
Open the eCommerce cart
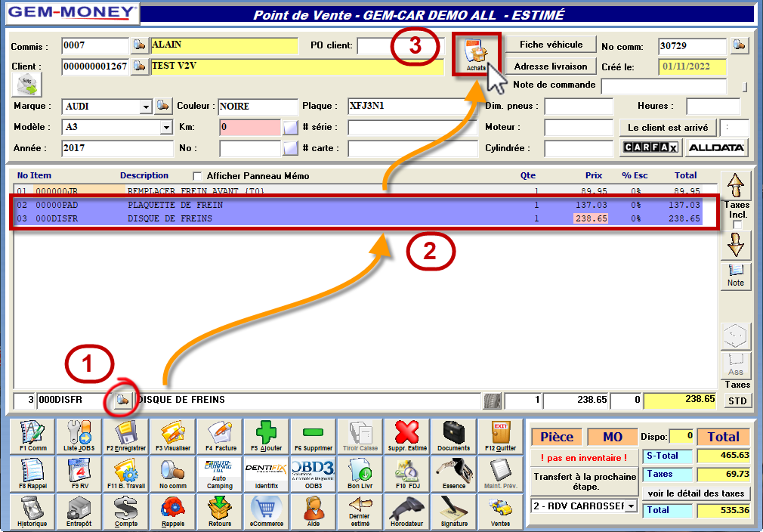point(266,512)
